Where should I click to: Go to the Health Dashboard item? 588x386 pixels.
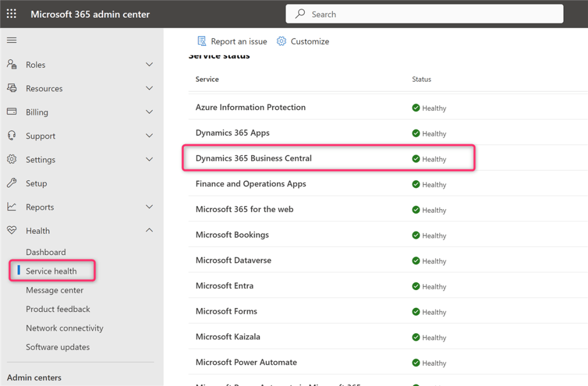pyautogui.click(x=45, y=252)
